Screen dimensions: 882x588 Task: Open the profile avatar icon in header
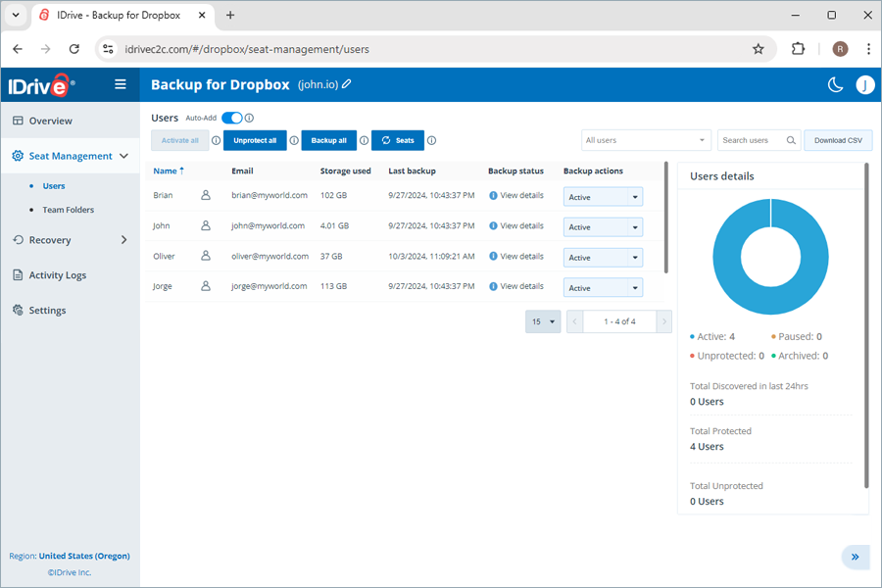[865, 85]
